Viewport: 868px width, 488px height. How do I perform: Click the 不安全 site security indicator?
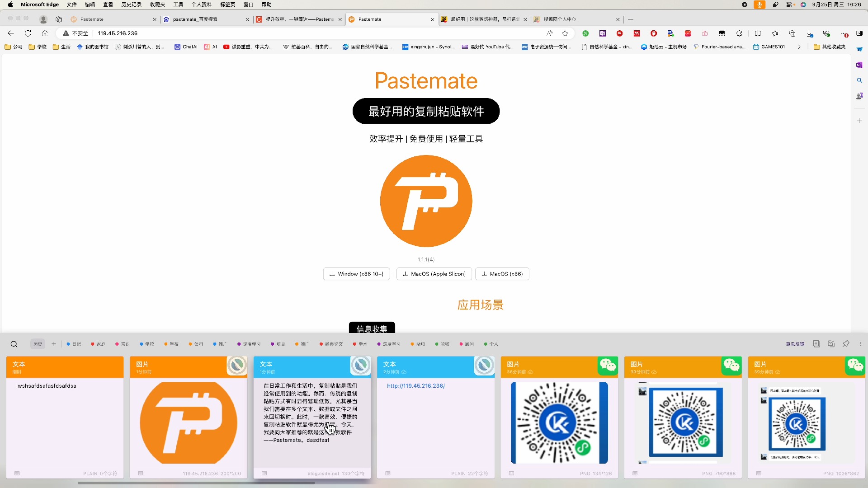point(75,33)
